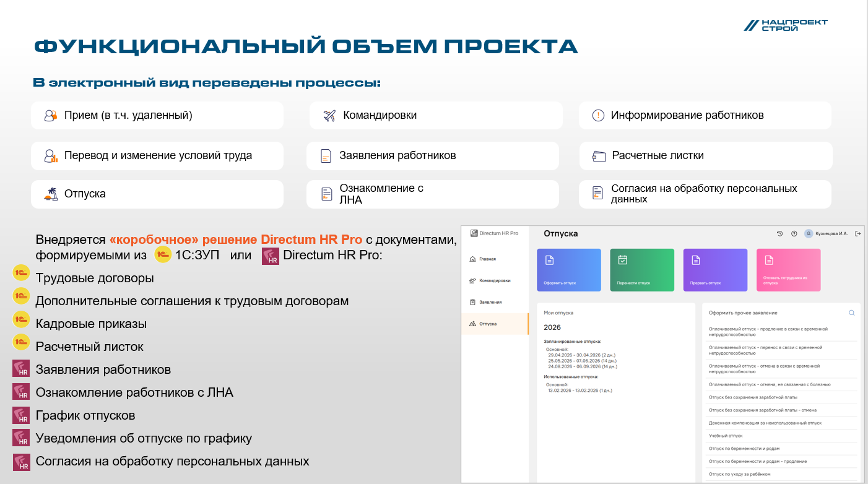Open Денежная компенсация за неиспользованный отпуск

click(783, 423)
